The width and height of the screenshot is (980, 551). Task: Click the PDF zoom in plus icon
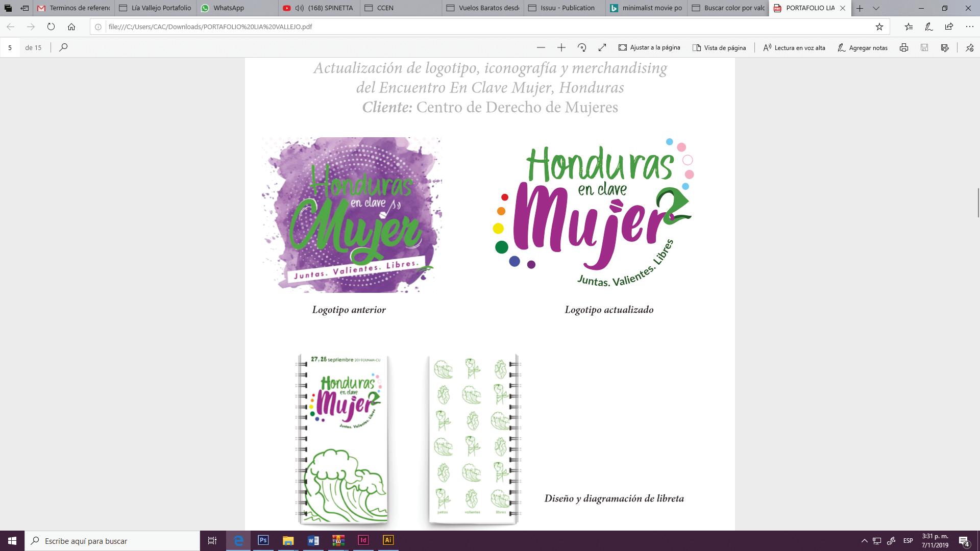[x=561, y=47]
